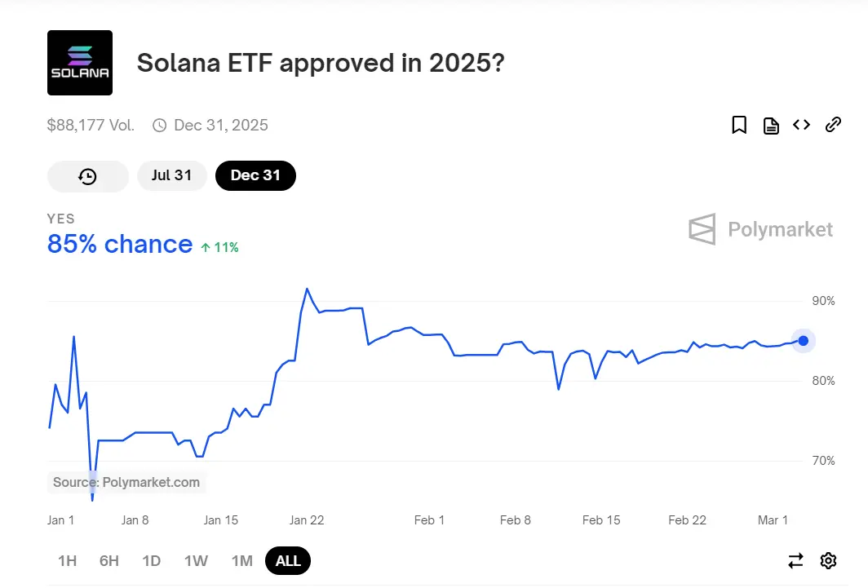Bookmark this Solana ETF market

tap(739, 125)
